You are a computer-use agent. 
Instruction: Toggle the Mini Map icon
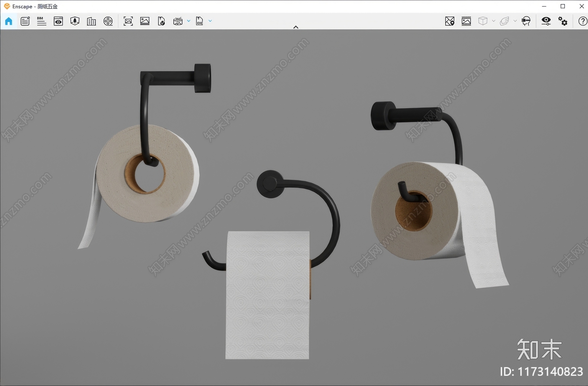point(450,21)
